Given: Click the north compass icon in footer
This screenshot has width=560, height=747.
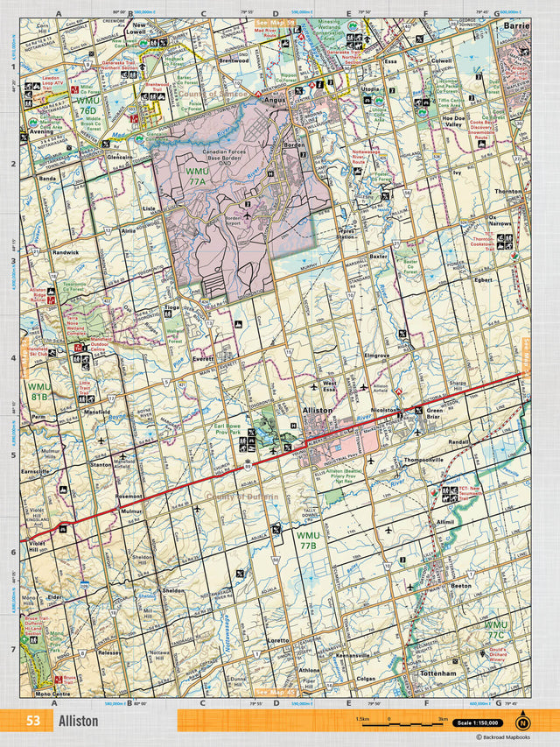Looking at the screenshot, I should [522, 722].
